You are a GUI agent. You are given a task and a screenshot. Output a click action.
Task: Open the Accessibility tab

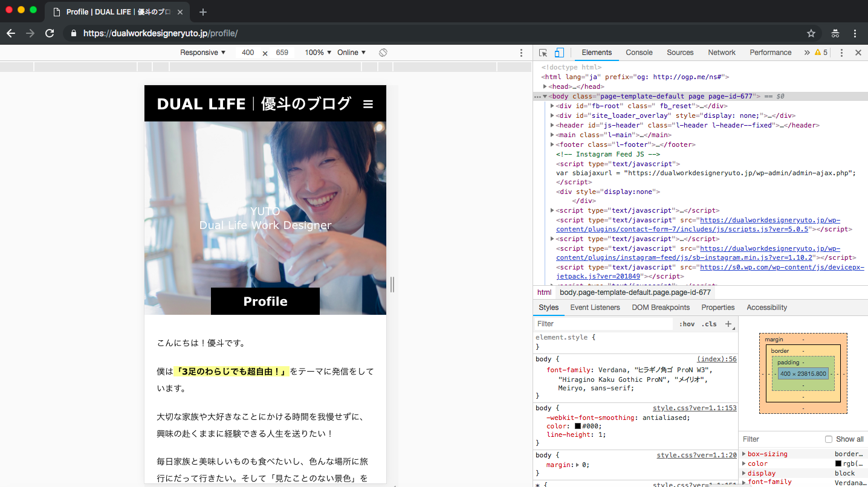767,308
